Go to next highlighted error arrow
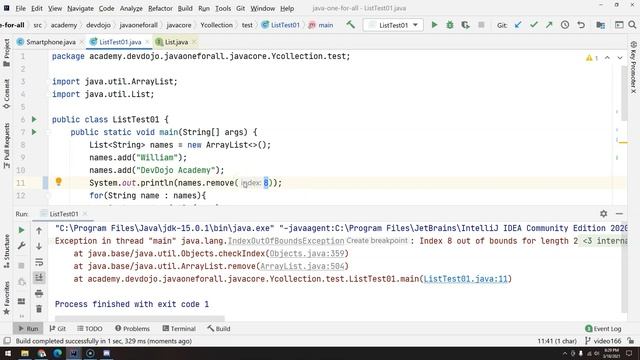Image resolution: width=640 pixels, height=360 pixels. tap(620, 58)
